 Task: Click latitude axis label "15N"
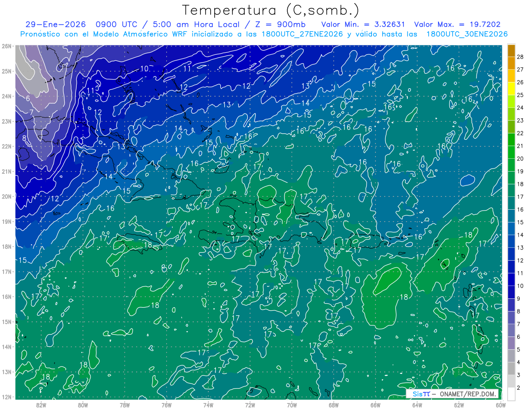click(x=7, y=321)
